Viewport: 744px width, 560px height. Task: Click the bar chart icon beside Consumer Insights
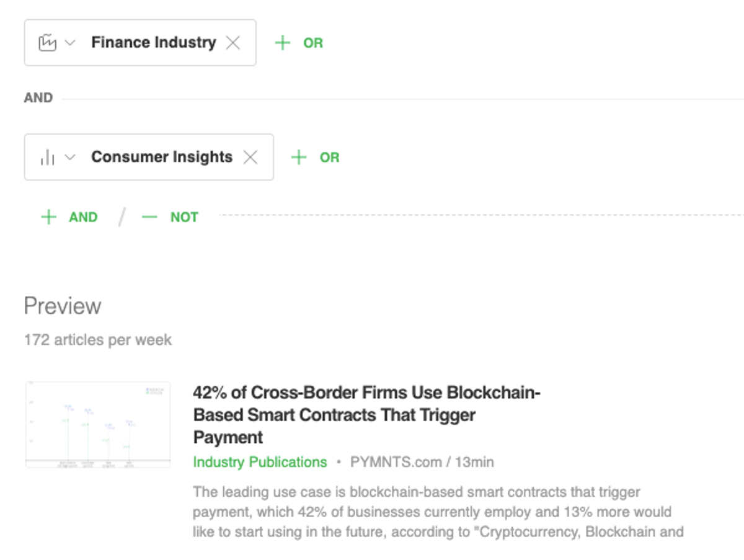click(x=48, y=157)
